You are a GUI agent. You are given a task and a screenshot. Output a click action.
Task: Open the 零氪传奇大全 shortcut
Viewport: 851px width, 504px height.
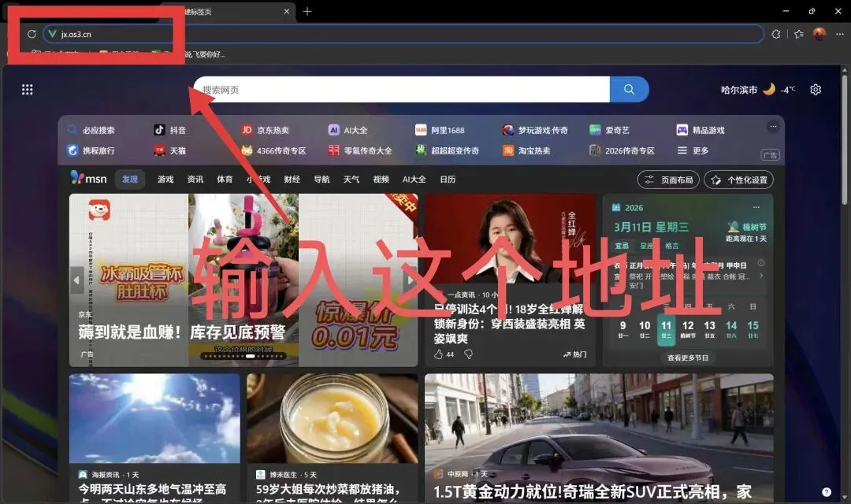coord(360,150)
